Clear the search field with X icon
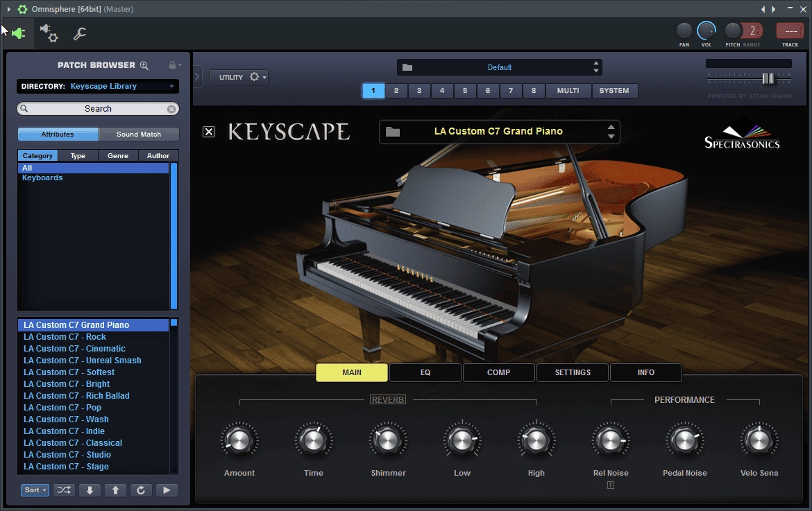 pyautogui.click(x=171, y=109)
